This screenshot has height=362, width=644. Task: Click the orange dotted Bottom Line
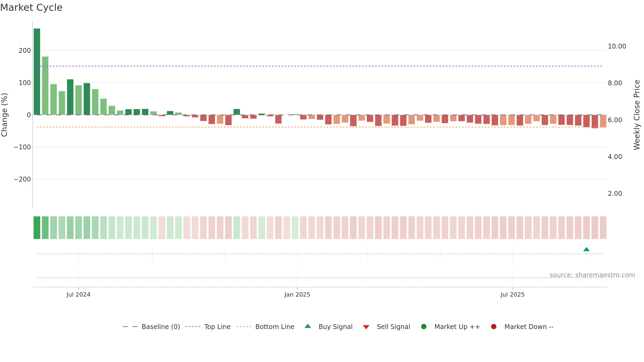[x=319, y=127]
